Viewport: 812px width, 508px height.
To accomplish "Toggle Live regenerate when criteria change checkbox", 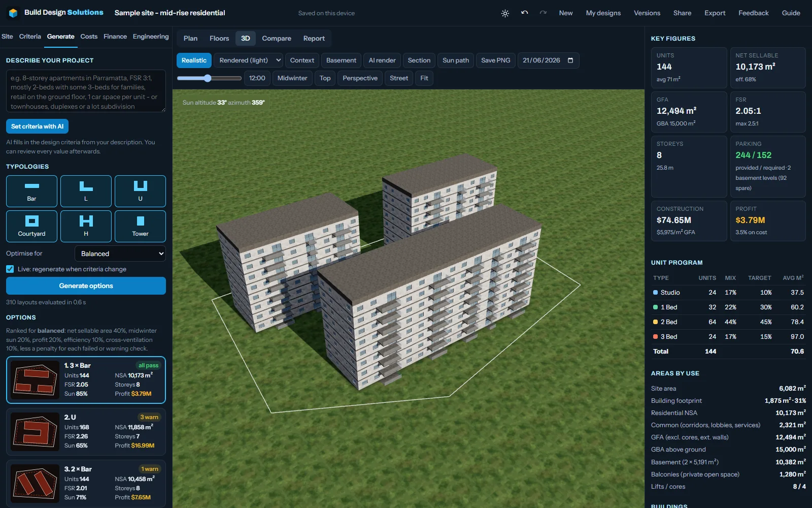I will click(x=10, y=269).
